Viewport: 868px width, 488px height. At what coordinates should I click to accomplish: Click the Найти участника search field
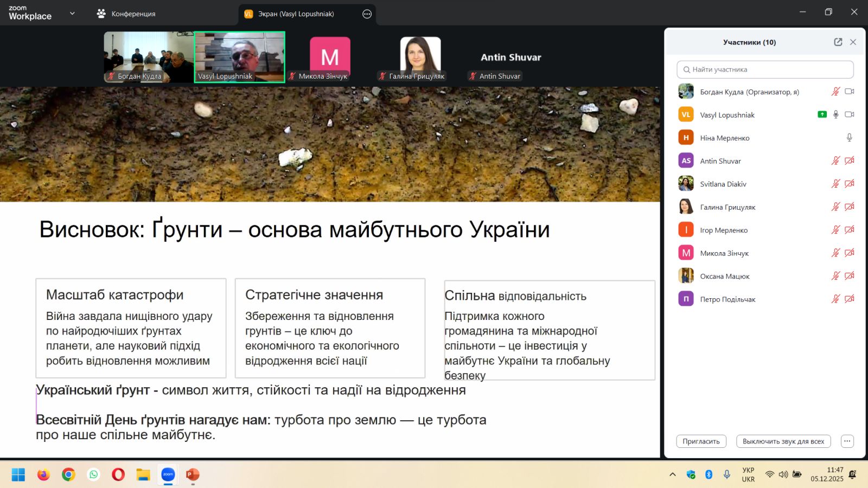click(765, 69)
